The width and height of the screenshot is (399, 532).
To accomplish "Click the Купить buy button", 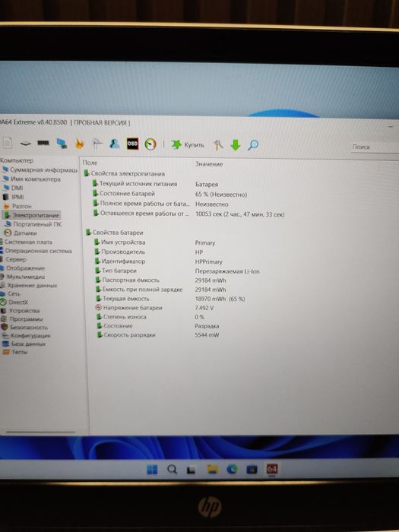I will point(188,144).
